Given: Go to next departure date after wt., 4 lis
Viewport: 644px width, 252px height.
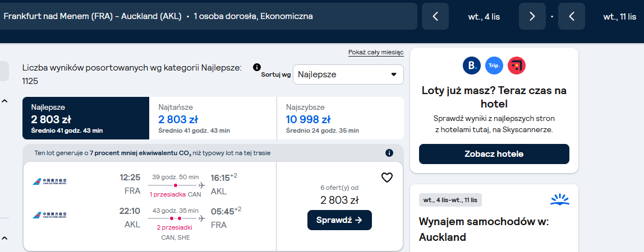Looking at the screenshot, I should 532,16.
